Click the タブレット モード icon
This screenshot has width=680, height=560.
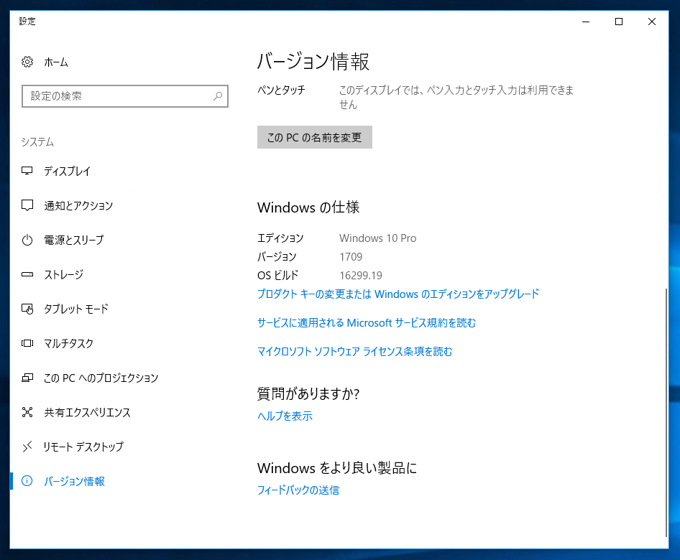(27, 309)
